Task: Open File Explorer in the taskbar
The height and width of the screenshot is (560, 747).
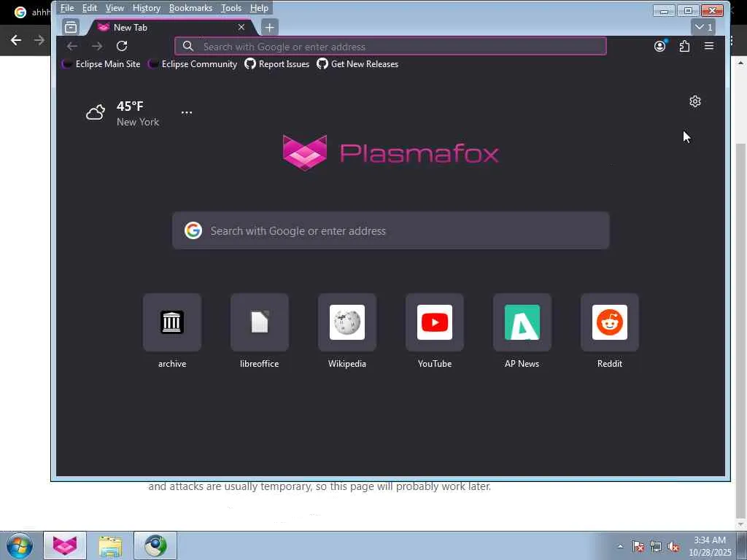Action: [110, 545]
